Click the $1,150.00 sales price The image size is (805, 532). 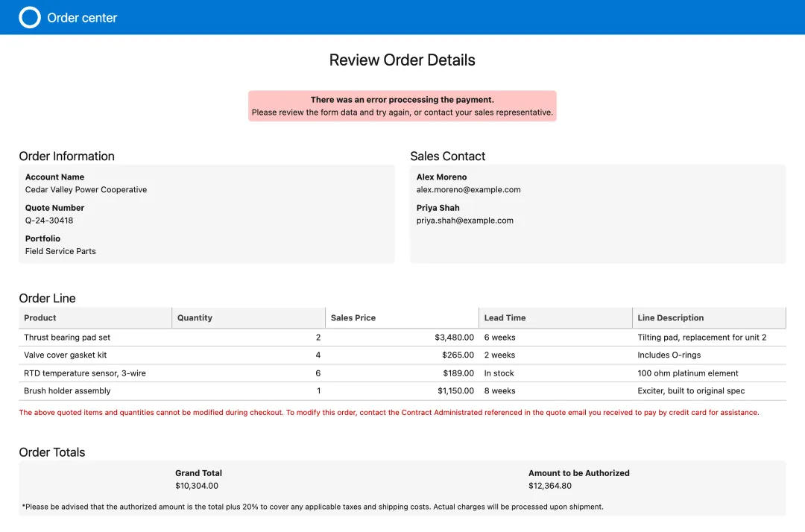[x=456, y=391]
